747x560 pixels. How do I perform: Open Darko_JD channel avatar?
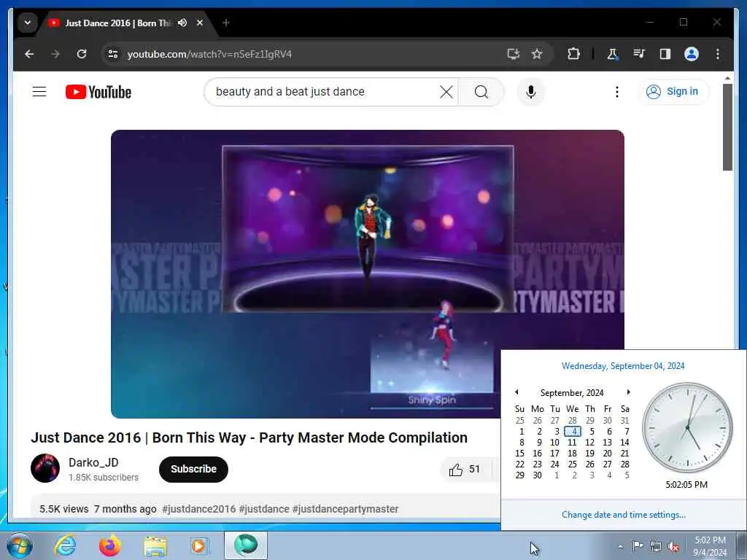coord(45,468)
